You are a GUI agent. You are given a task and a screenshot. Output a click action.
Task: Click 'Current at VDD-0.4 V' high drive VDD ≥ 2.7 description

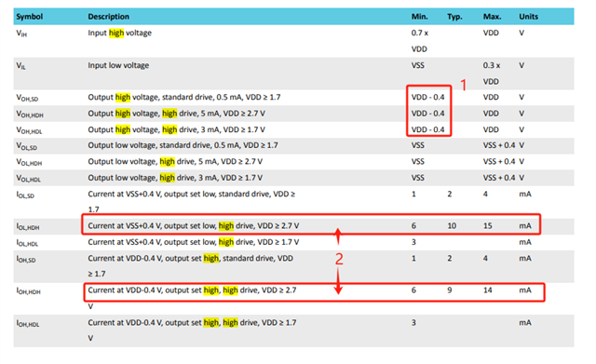(x=192, y=298)
